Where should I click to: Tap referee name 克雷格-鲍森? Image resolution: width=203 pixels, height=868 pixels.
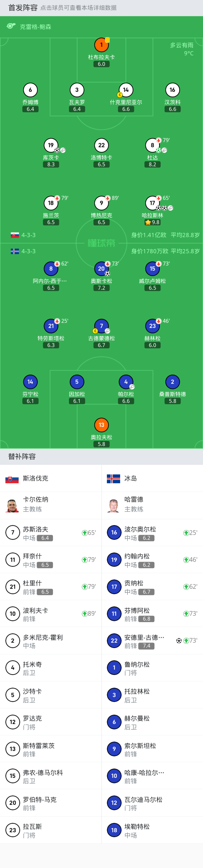36,26
